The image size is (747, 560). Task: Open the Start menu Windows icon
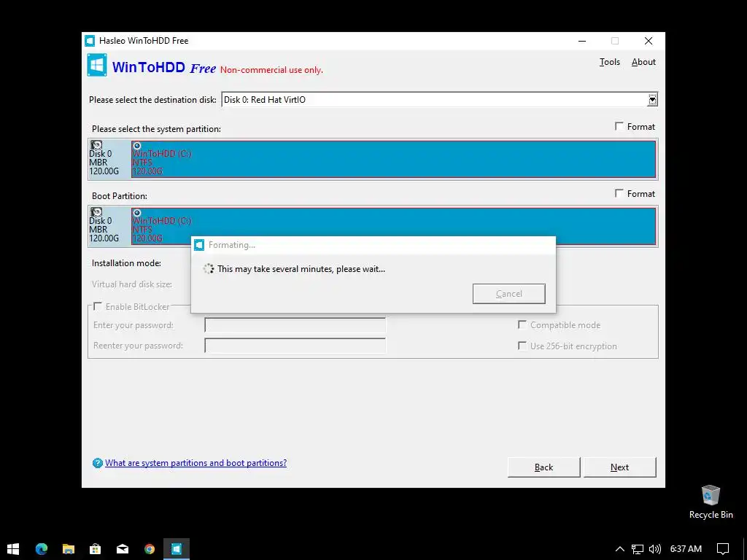click(13, 549)
